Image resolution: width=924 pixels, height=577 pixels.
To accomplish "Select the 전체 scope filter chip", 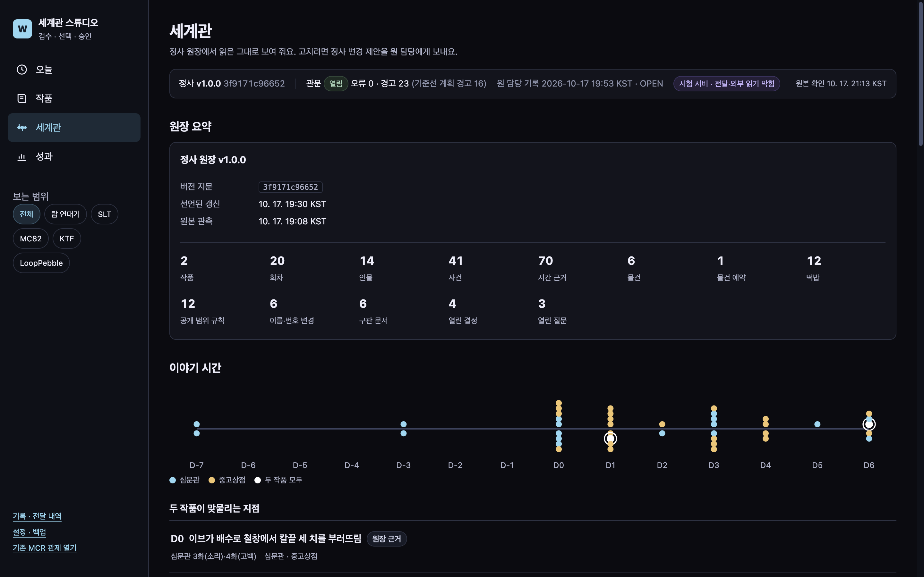I will point(26,214).
